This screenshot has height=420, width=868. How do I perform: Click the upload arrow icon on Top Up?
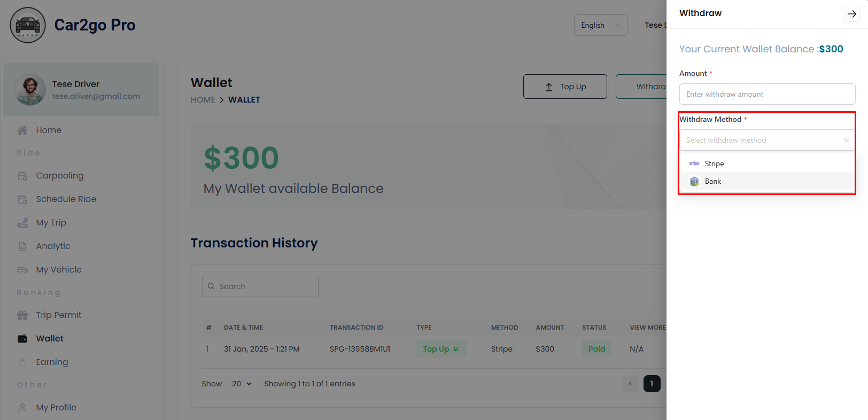(x=549, y=87)
